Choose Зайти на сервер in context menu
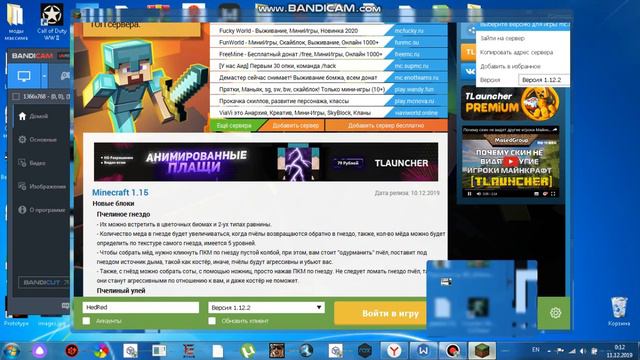 click(502, 38)
